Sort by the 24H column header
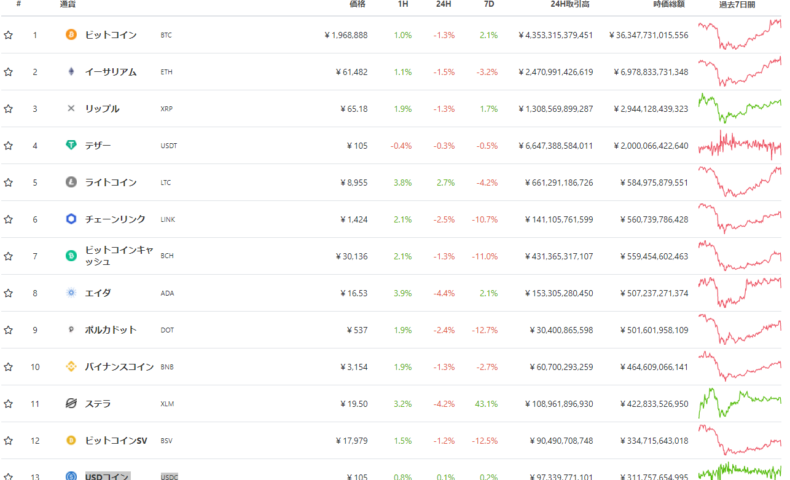Screen dimensions: 790x480 [443, 4]
